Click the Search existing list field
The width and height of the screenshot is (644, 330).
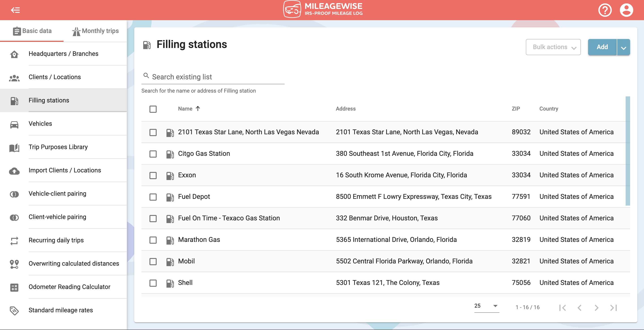[x=215, y=77]
